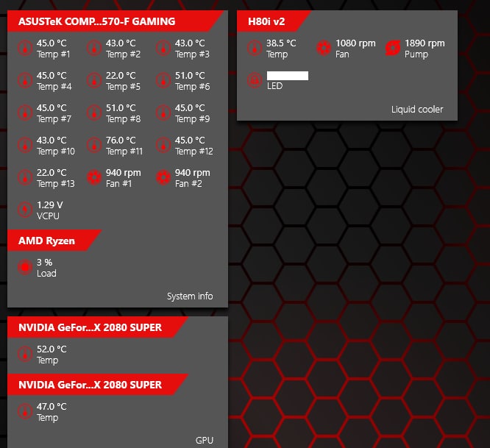The width and height of the screenshot is (490, 448).
Task: Click the AMD Ryzen load icon
Action: pyautogui.click(x=25, y=267)
